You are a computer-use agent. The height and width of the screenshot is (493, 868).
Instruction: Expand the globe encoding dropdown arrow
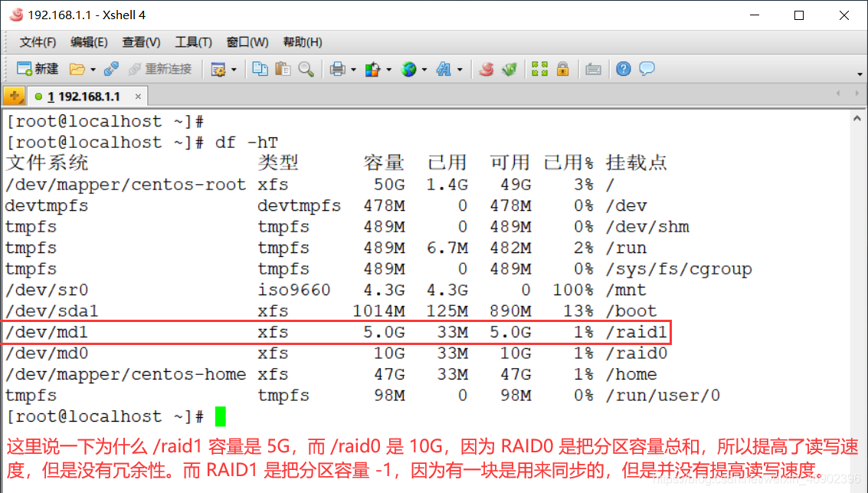(x=424, y=70)
